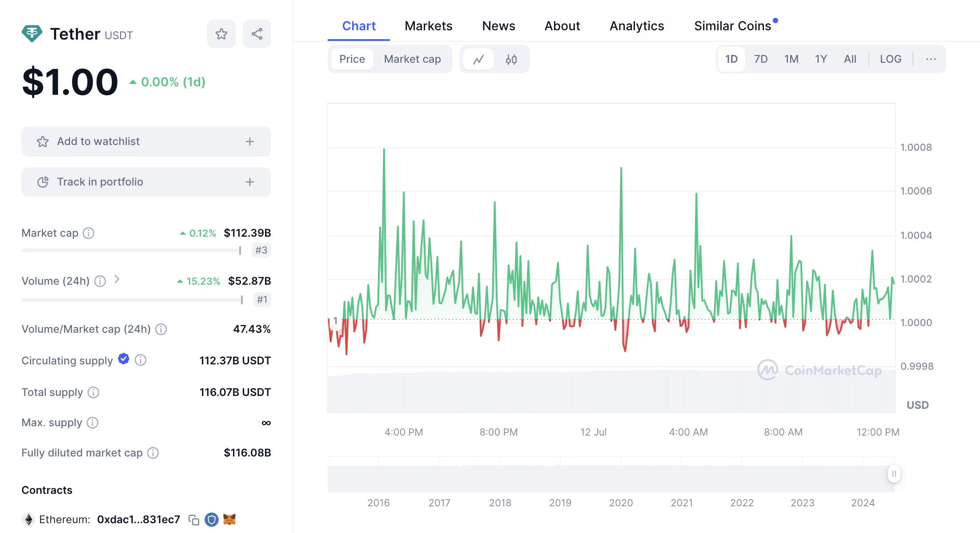Expand Add to watlist plus button
This screenshot has height=533, width=980.
tap(250, 141)
